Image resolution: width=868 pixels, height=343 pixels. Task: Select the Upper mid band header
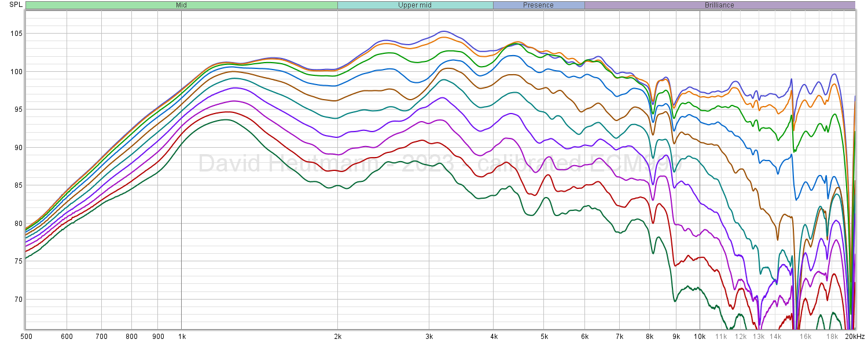415,5
